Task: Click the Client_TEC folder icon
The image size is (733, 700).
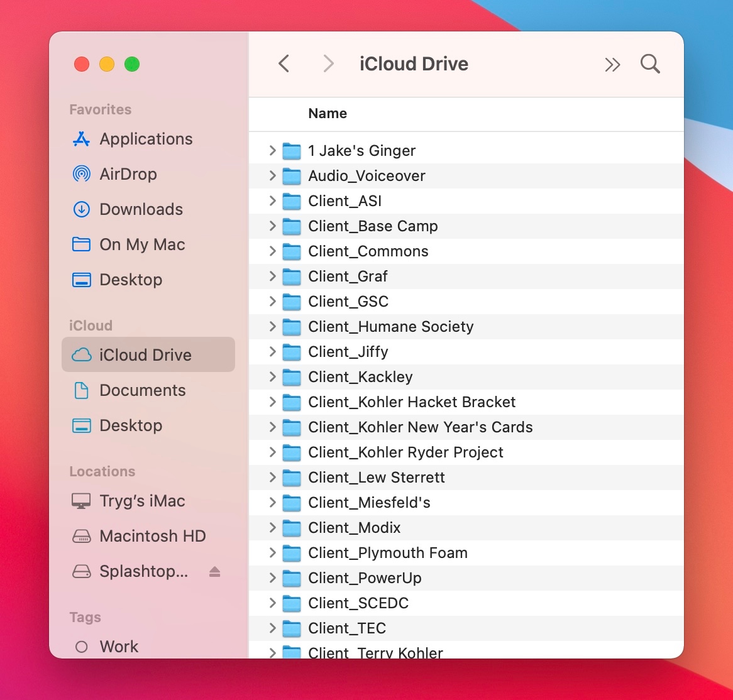Action: click(292, 628)
